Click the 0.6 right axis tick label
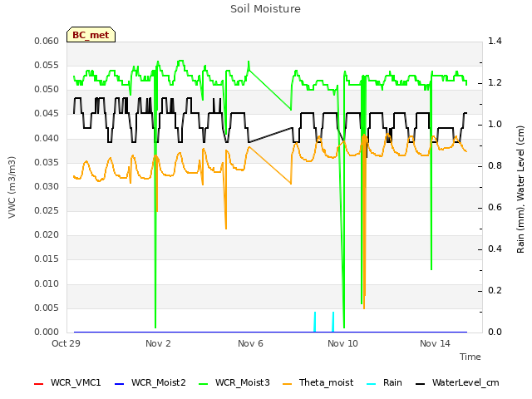 pyautogui.click(x=495, y=207)
